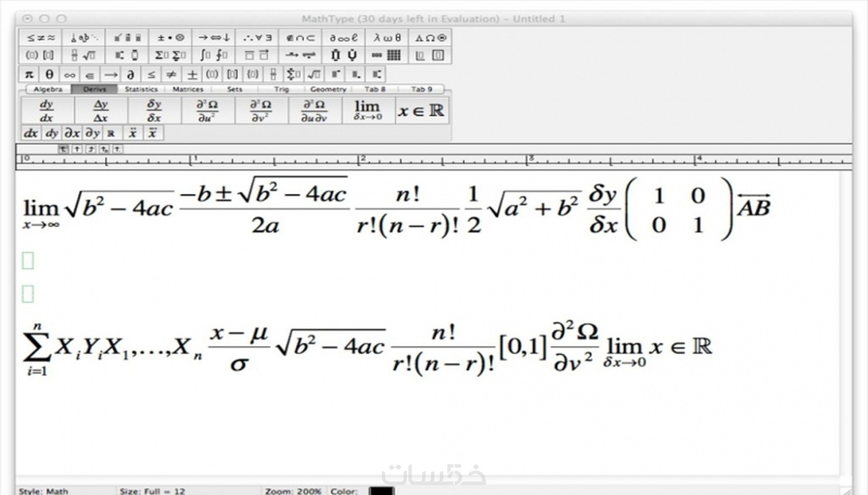Image resolution: width=868 pixels, height=495 pixels.
Task: Select the right-justified tab stop button
Action: (91, 149)
